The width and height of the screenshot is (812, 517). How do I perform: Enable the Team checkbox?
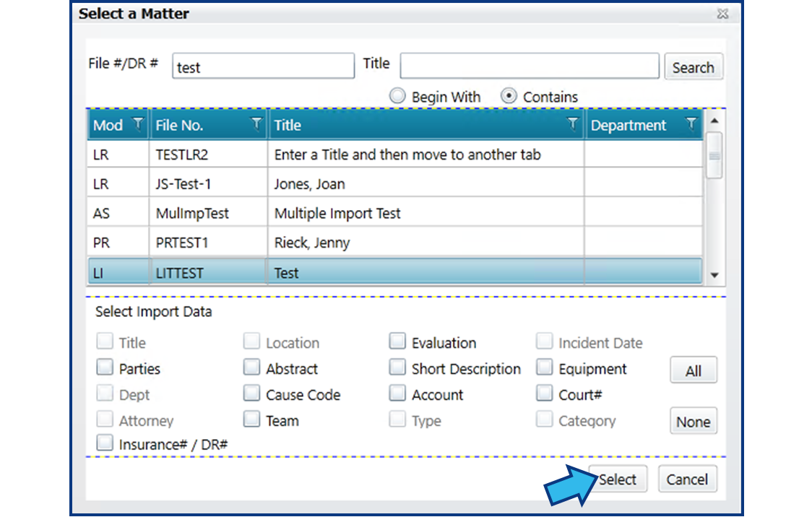click(x=251, y=420)
